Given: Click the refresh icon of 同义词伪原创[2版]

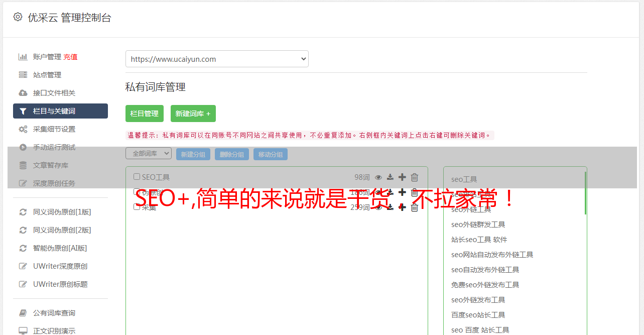Looking at the screenshot, I should tap(23, 230).
